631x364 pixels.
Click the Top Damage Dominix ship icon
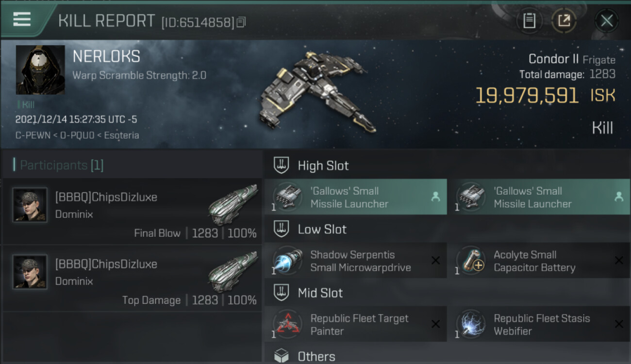[233, 272]
